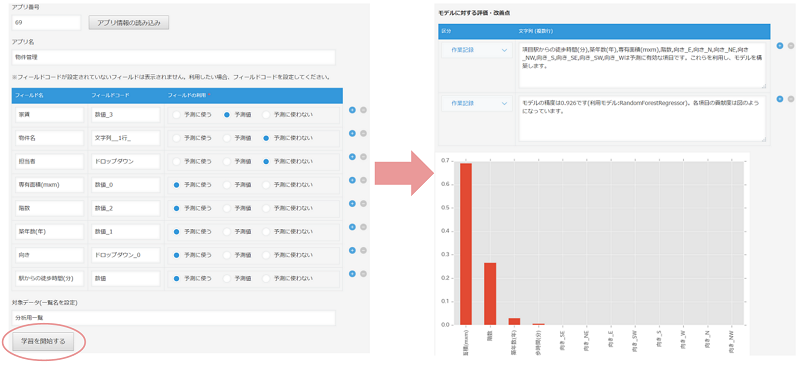Remove the 駅からの徒歩時間(分) field row
The image size is (800, 365).
point(363,274)
